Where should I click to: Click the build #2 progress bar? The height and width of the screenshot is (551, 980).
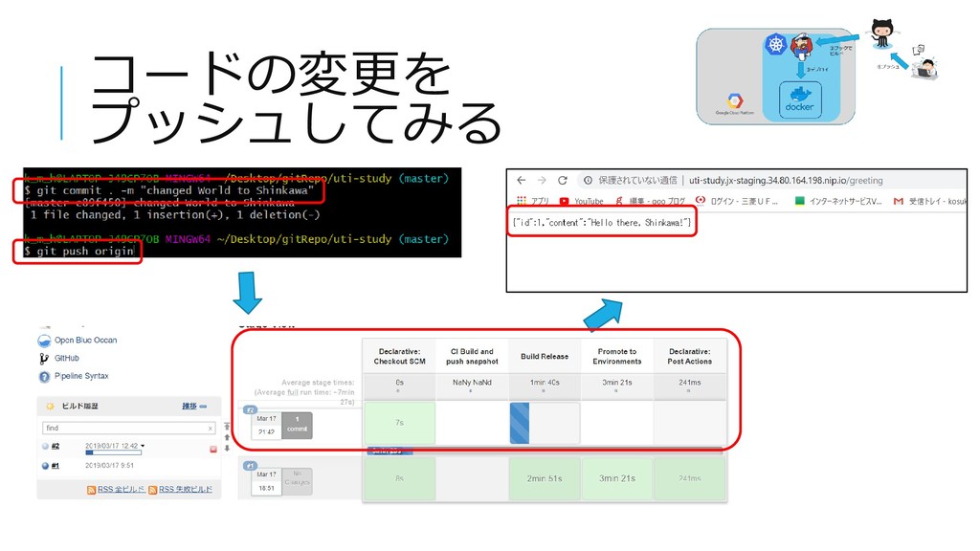(x=113, y=452)
